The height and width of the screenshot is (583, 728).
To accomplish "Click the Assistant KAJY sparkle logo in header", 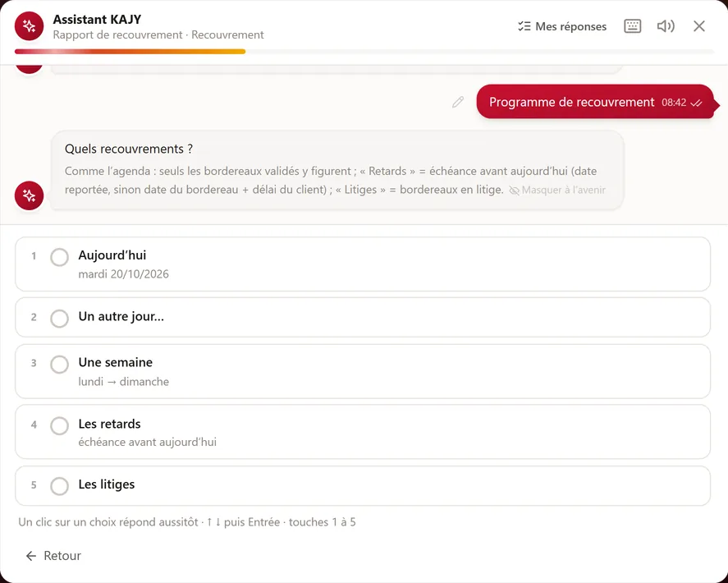I will pyautogui.click(x=29, y=26).
